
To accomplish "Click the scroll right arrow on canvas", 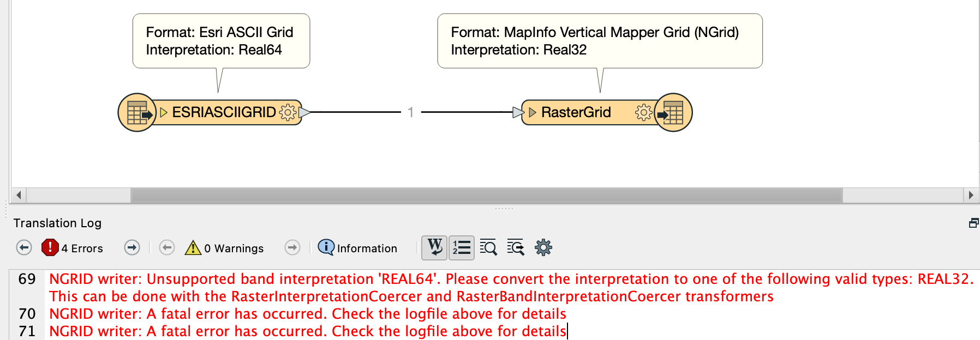I will pos(971,195).
